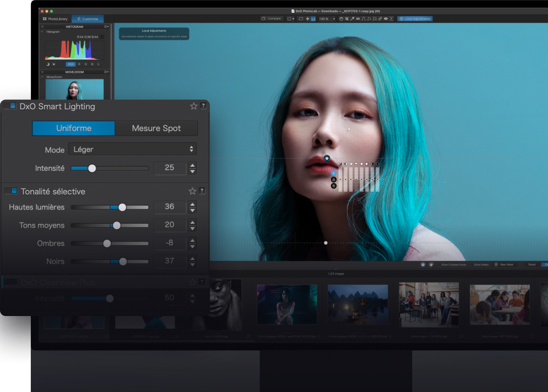Click the active brush mask button
The image size is (548, 392).
423,264
